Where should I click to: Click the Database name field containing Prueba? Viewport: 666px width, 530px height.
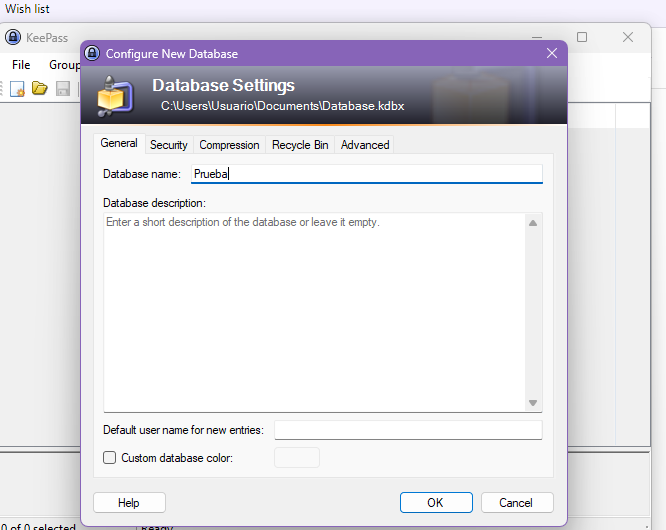tap(367, 174)
